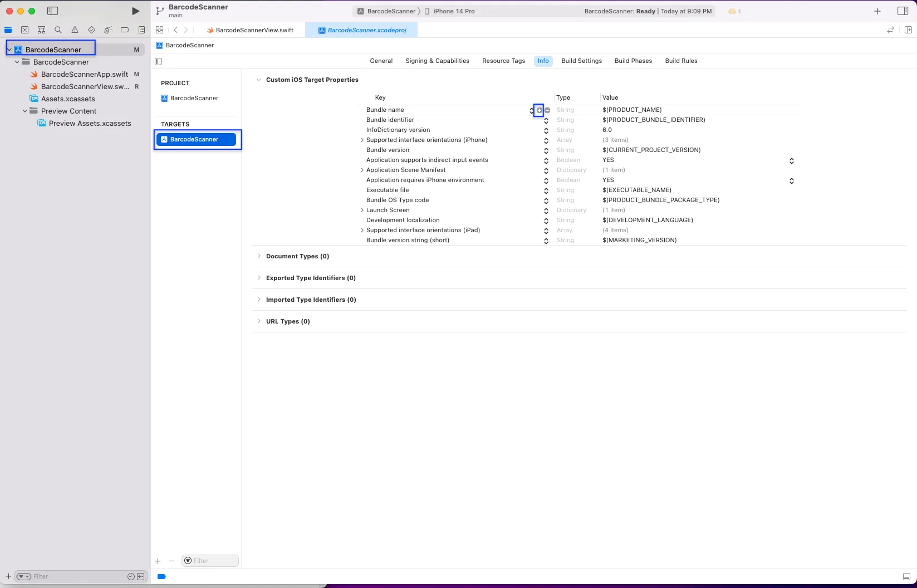Choose the iPhone 14 Pro run destination
Image resolution: width=917 pixels, height=588 pixels.
click(450, 11)
